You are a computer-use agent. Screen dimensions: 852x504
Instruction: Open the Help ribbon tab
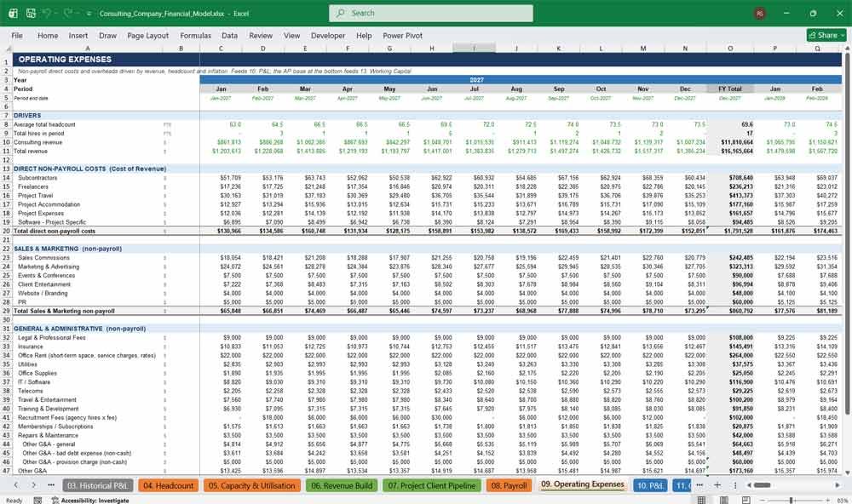tap(364, 35)
